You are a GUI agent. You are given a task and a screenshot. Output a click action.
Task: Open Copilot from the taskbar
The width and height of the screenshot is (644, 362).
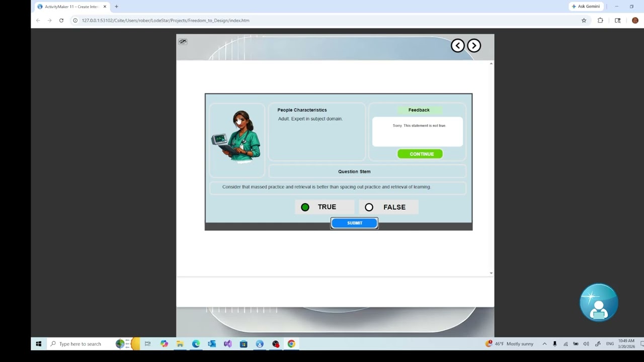[x=164, y=344]
